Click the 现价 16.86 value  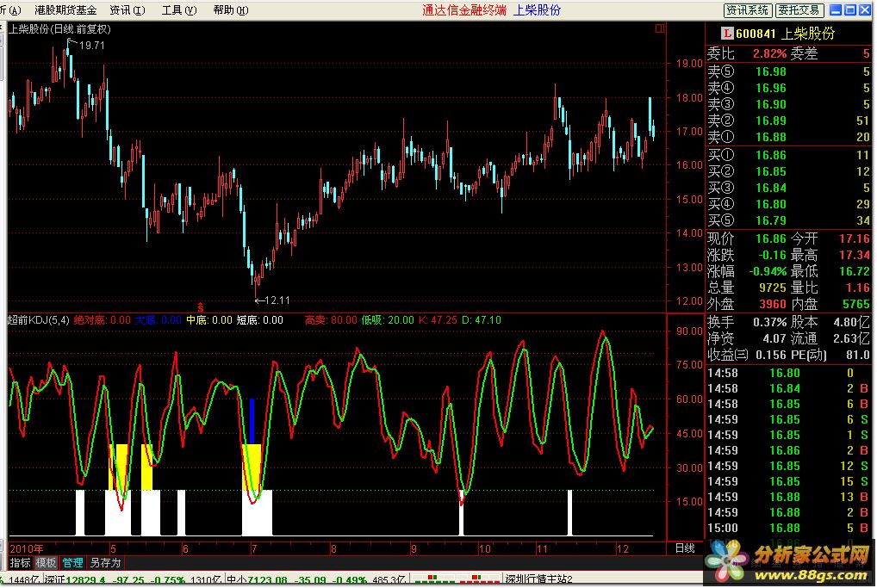pyautogui.click(x=771, y=238)
